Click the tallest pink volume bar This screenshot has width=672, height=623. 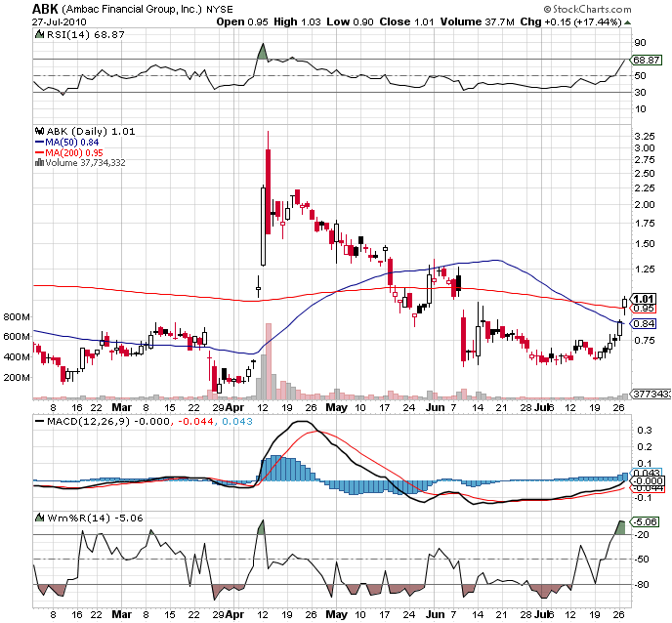[269, 360]
